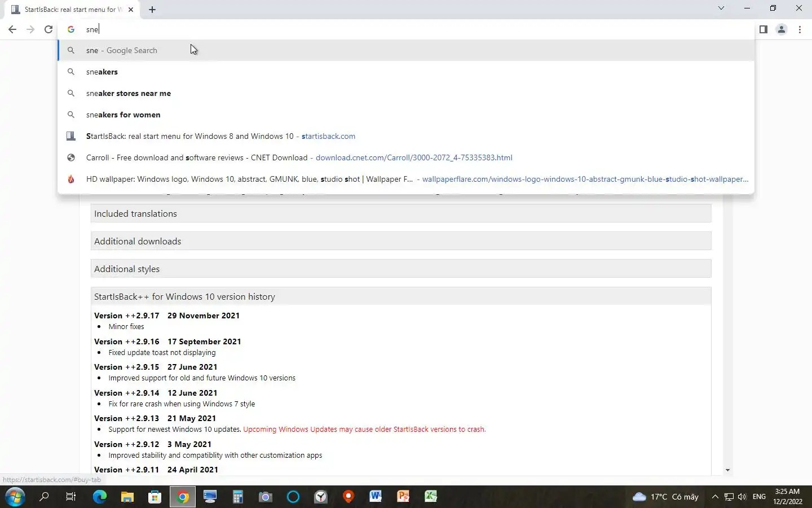The height and width of the screenshot is (508, 812).
Task: Open Cortana circle icon on taskbar
Action: click(293, 497)
